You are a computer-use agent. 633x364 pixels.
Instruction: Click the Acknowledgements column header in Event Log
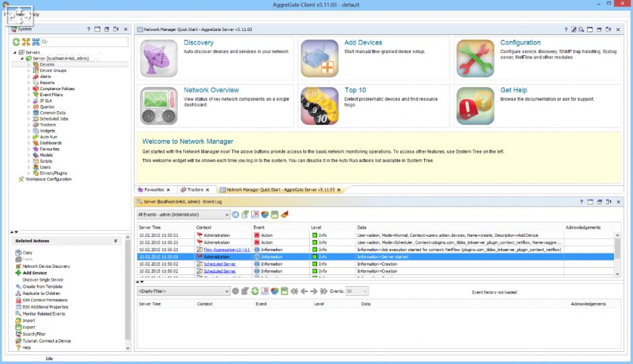click(583, 227)
